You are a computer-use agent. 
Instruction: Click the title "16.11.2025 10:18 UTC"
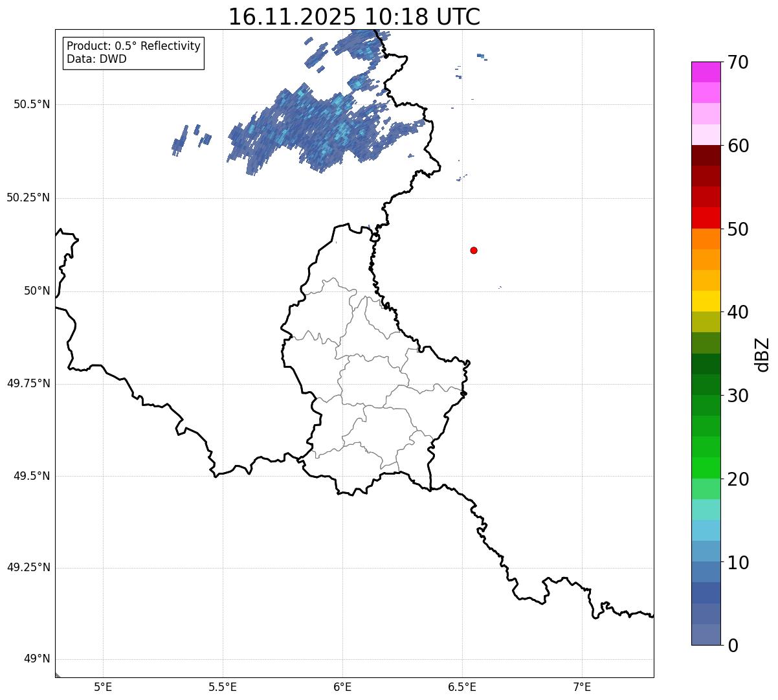tap(354, 17)
